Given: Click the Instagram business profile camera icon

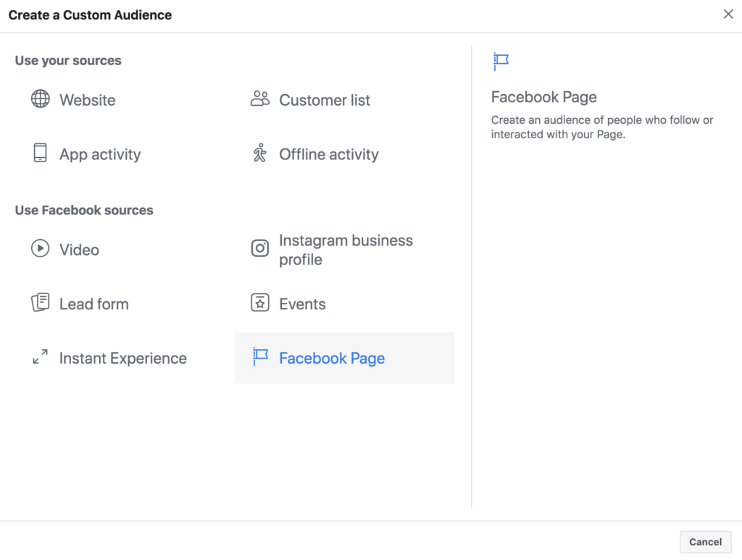Looking at the screenshot, I should (x=260, y=248).
